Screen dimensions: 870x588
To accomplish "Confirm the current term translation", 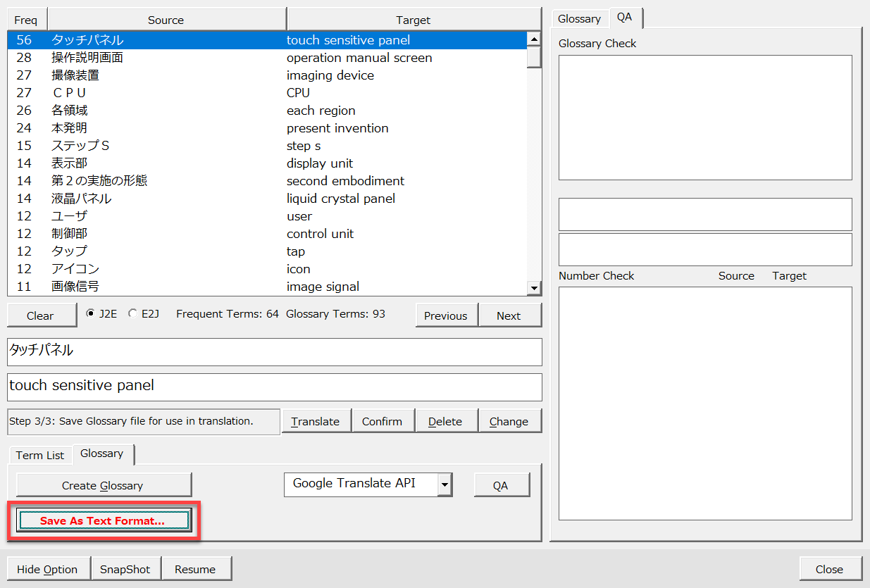I will coord(382,421).
